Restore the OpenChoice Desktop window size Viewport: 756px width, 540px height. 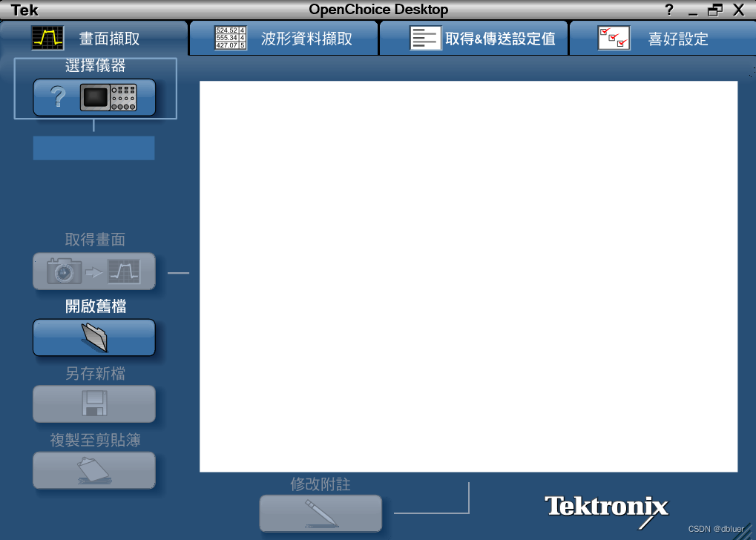pos(715,10)
